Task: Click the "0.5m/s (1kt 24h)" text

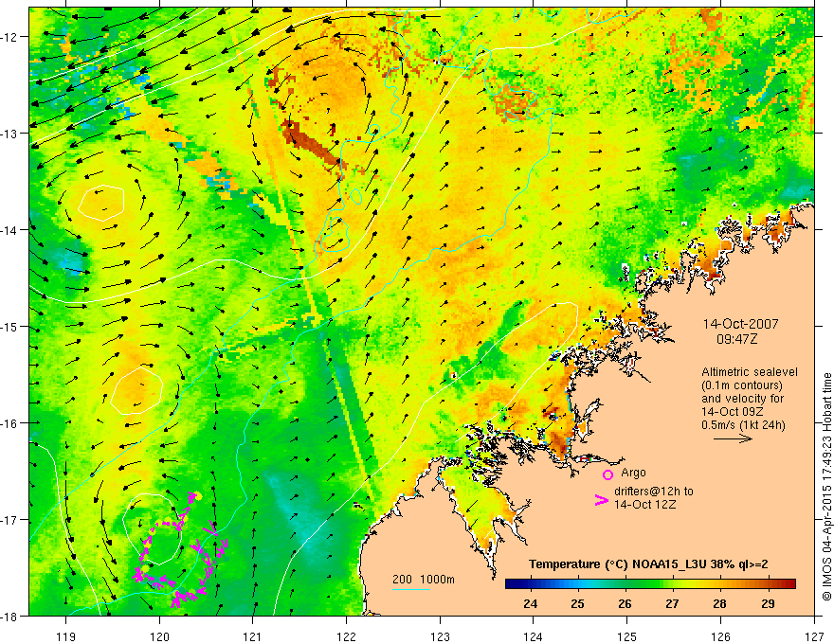Action: point(743,425)
